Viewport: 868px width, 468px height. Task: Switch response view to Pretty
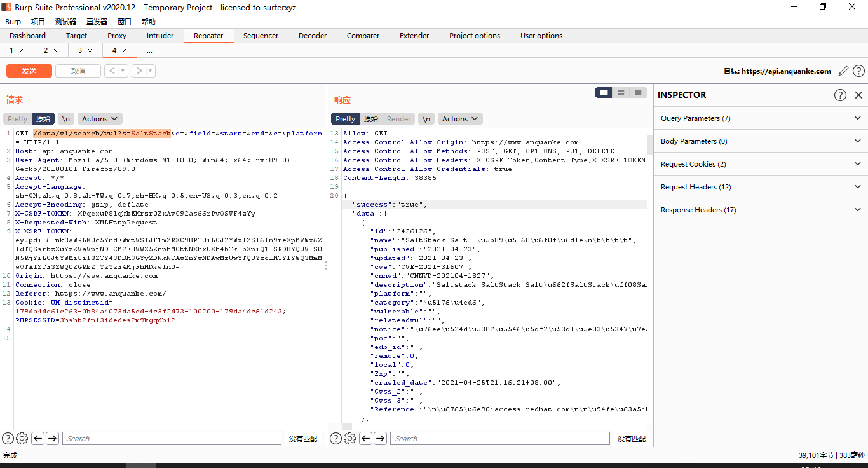346,119
